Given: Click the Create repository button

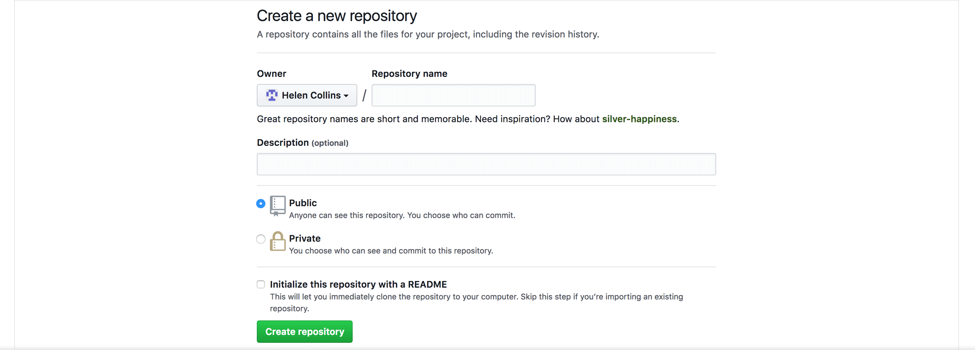Looking at the screenshot, I should [x=304, y=332].
